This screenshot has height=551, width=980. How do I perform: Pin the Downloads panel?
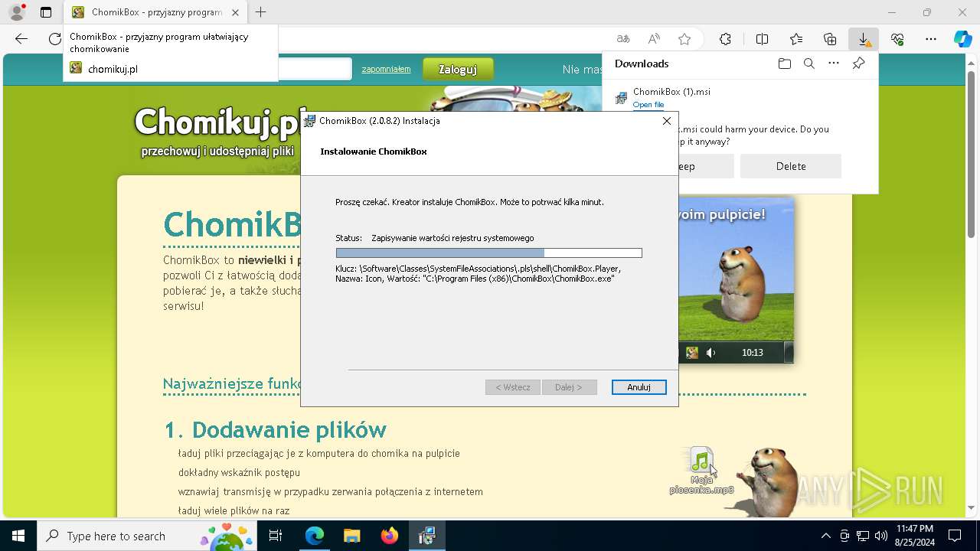click(859, 64)
